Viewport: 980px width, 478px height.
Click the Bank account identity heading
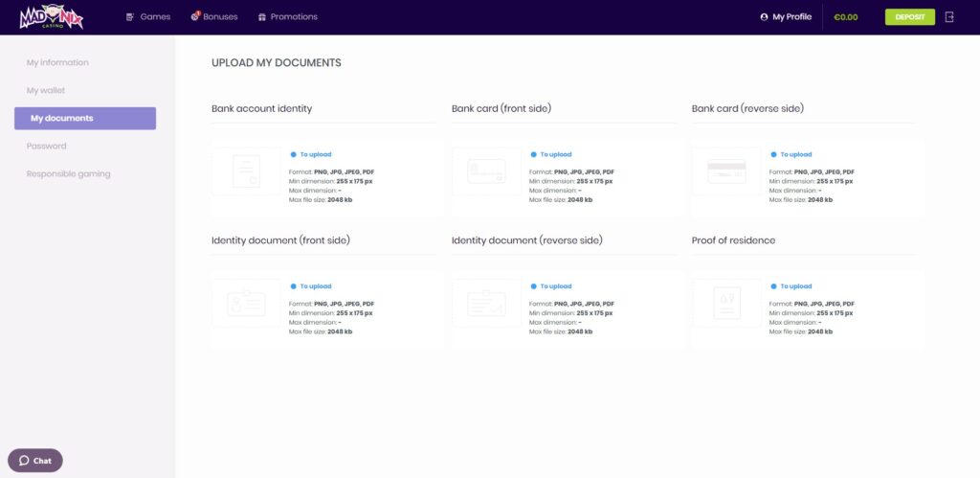(262, 109)
